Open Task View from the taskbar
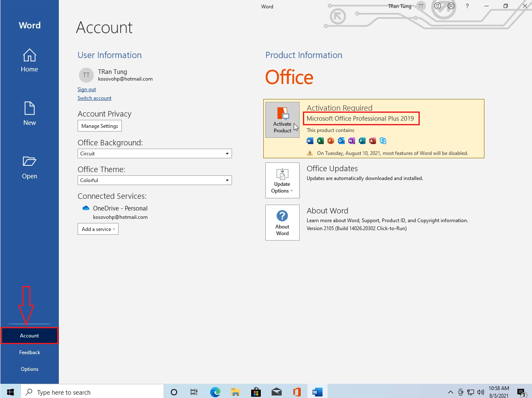The width and height of the screenshot is (532, 398). pos(194,392)
